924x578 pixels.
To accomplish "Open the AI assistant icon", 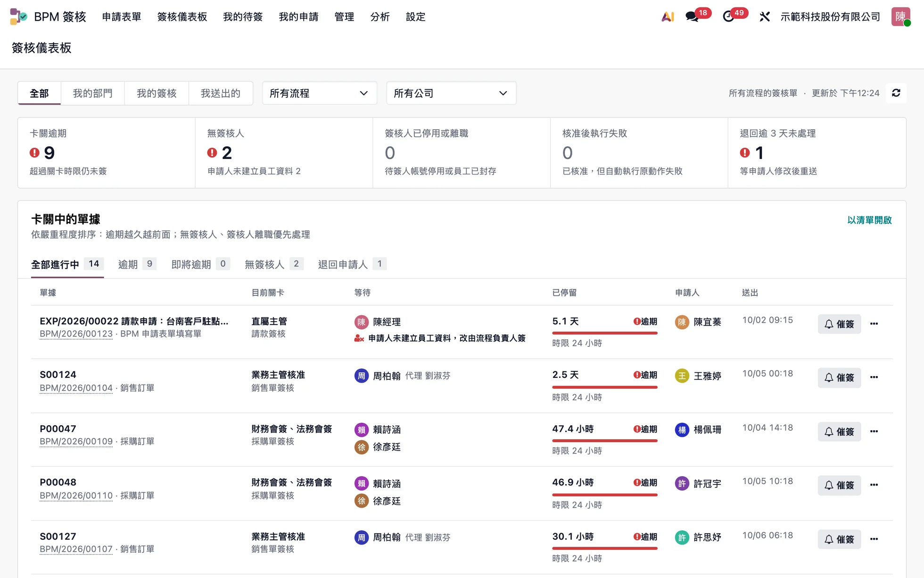I will click(x=667, y=17).
